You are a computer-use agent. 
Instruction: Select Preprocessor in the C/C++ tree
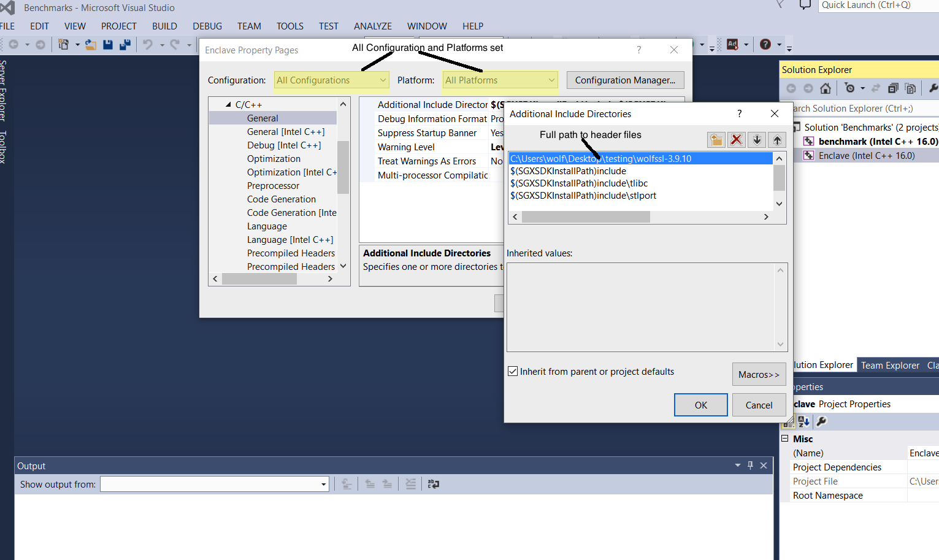pyautogui.click(x=273, y=185)
